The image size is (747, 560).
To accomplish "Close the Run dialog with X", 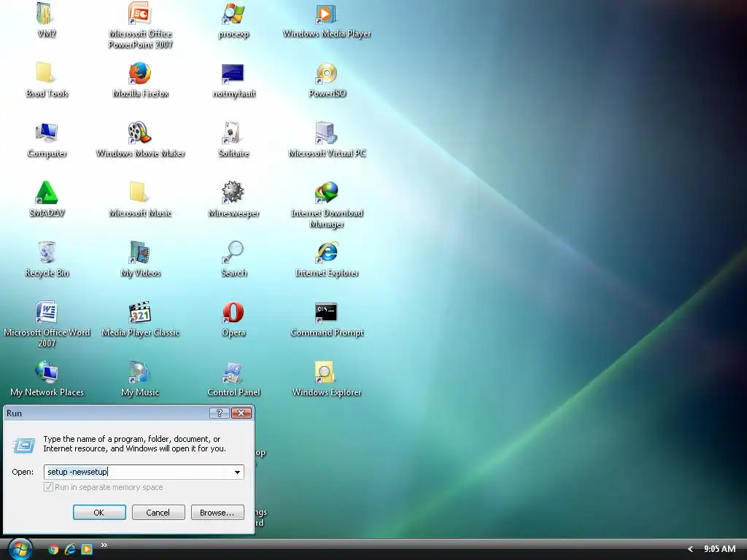I will [241, 413].
